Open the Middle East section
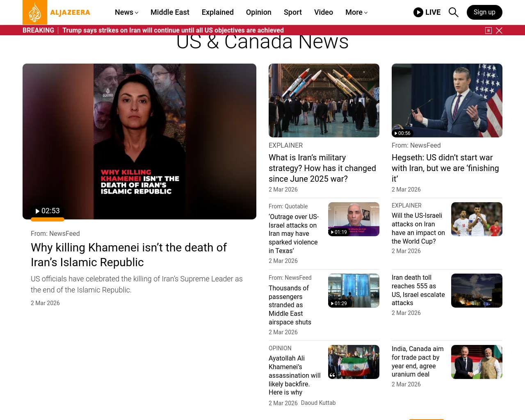 (170, 12)
